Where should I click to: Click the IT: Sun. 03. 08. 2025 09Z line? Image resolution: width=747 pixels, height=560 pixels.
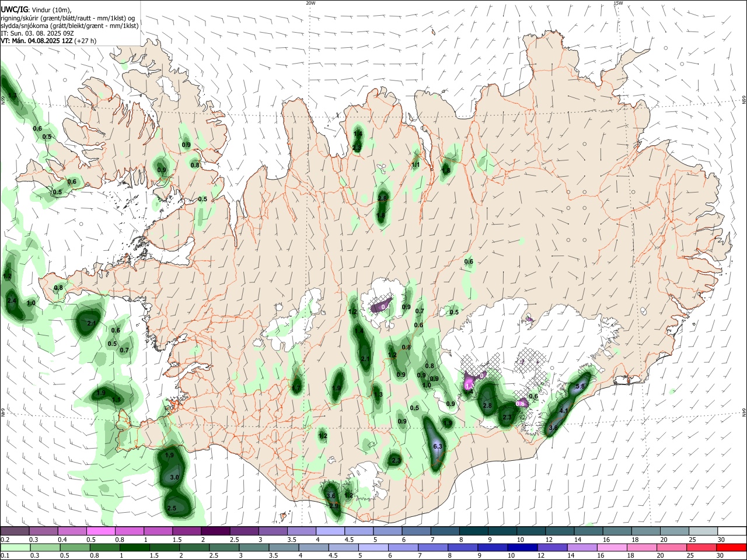pos(38,33)
